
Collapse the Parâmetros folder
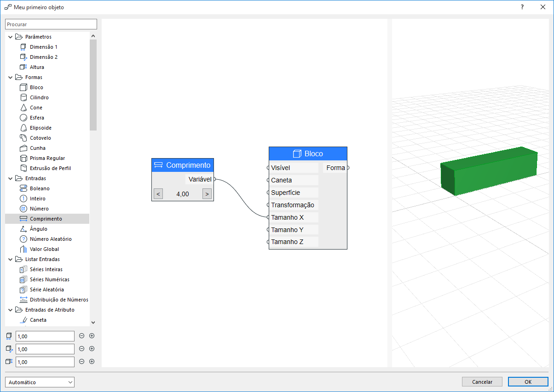tap(11, 37)
